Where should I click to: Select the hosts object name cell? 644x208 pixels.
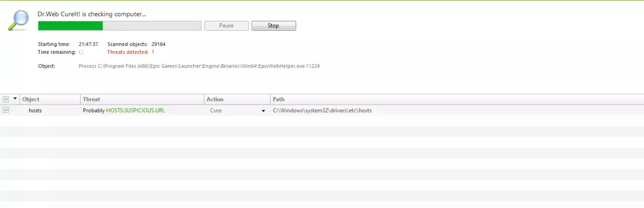point(35,110)
